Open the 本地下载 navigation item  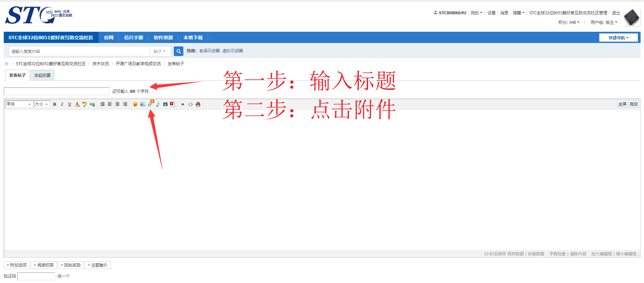[193, 38]
